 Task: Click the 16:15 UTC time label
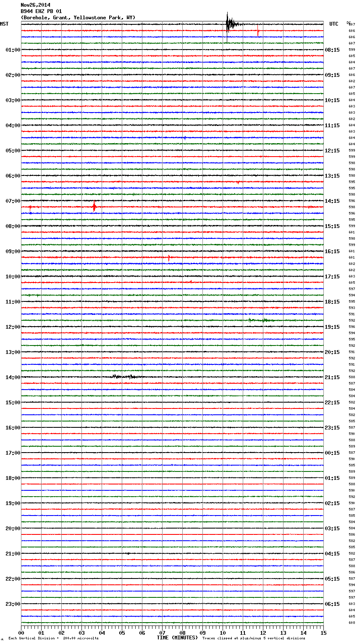click(332, 251)
